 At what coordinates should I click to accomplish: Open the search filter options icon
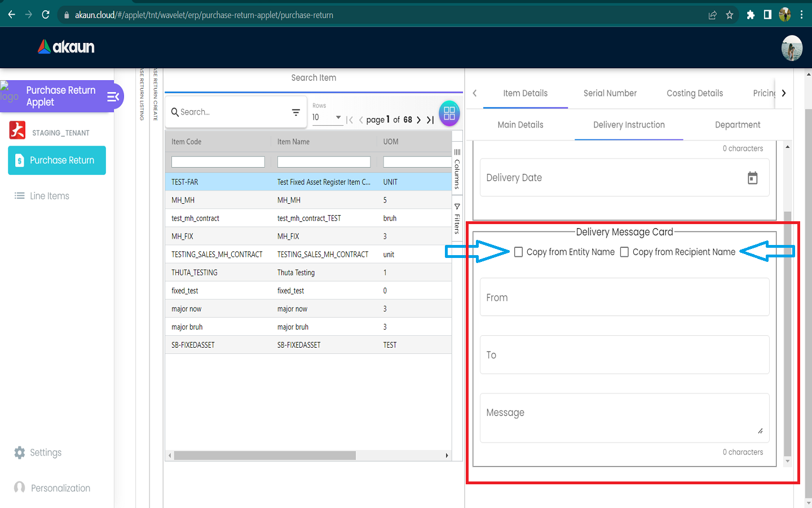coord(295,112)
